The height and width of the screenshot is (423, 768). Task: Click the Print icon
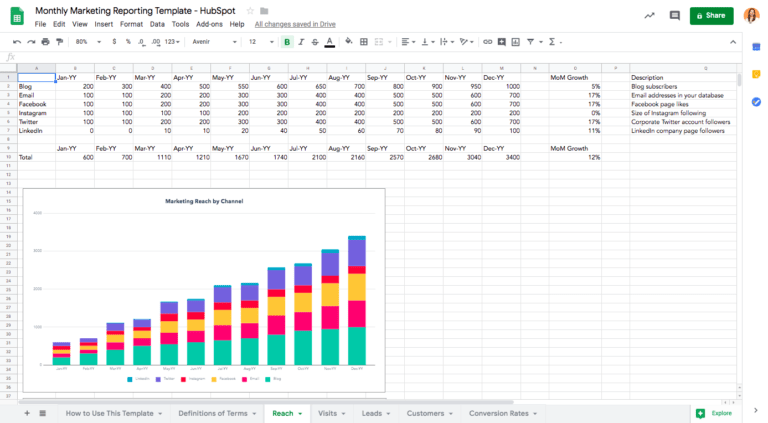point(45,42)
